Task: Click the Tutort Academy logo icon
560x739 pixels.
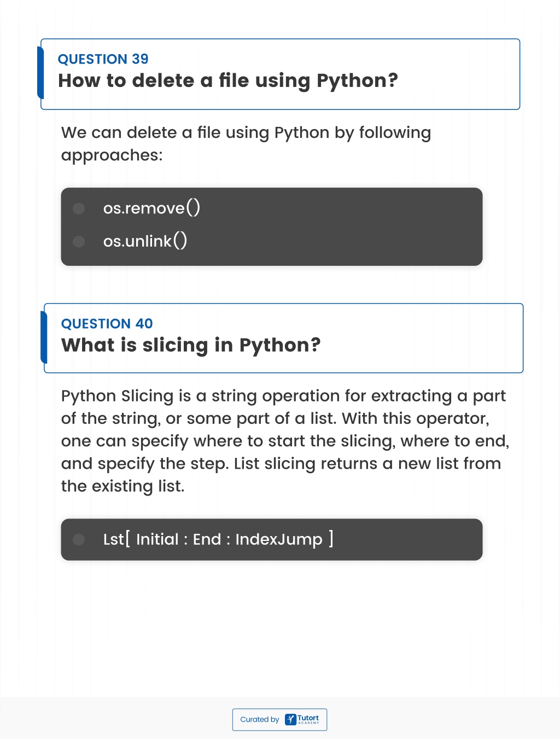Action: [290, 719]
